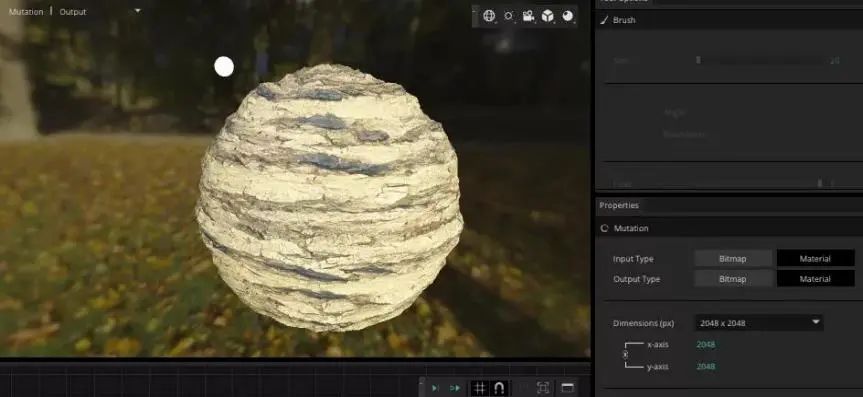Click the x-axis value 2048 field
The image size is (863, 397).
[706, 345]
